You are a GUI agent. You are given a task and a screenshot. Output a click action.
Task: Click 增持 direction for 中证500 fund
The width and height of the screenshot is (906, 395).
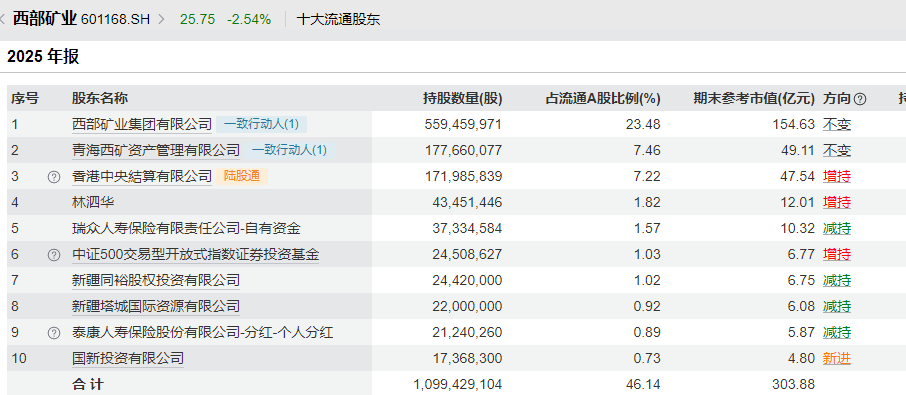(x=837, y=255)
